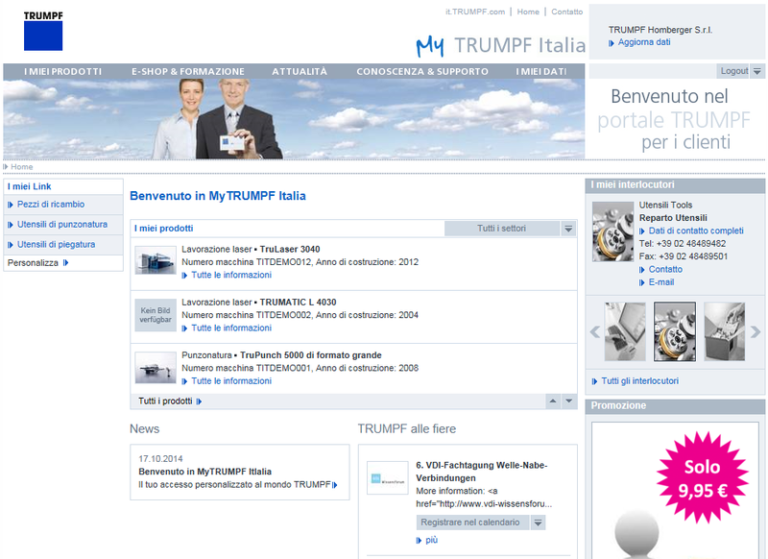
Task: Click previous arrow in contacts carousel
Action: 595,332
